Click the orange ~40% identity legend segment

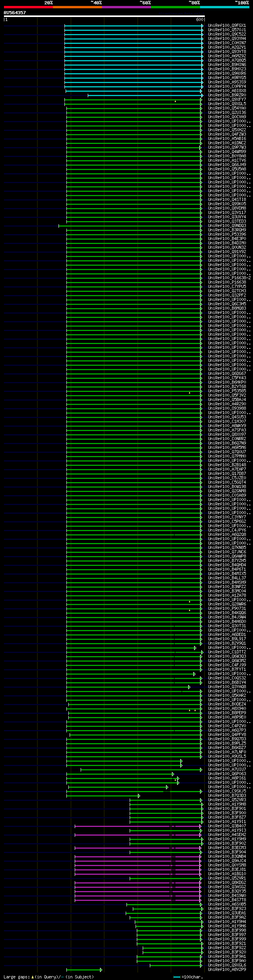[77, 7]
